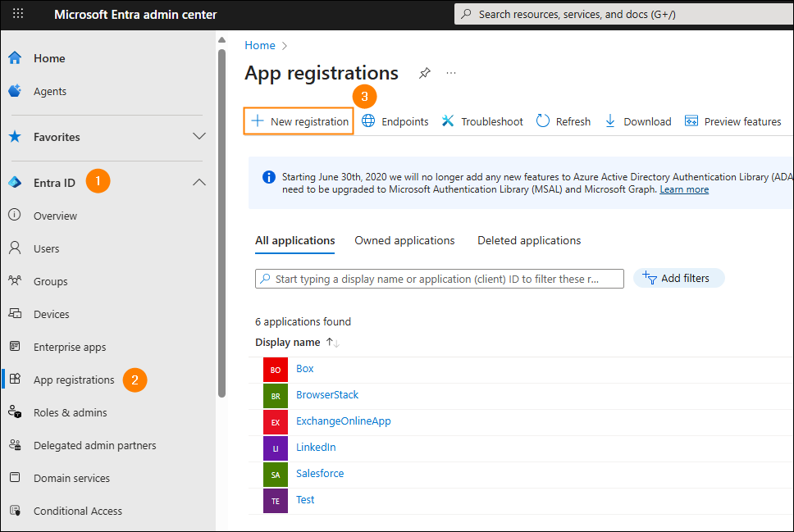Viewport: 794px width, 532px height.
Task: Click the Home house icon in sidebar
Action: (15, 58)
